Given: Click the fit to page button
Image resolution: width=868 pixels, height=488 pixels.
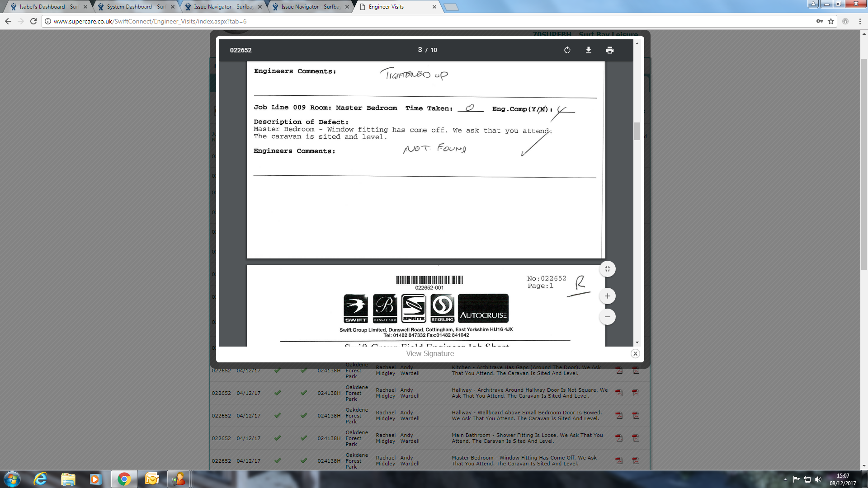Looking at the screenshot, I should [x=607, y=269].
